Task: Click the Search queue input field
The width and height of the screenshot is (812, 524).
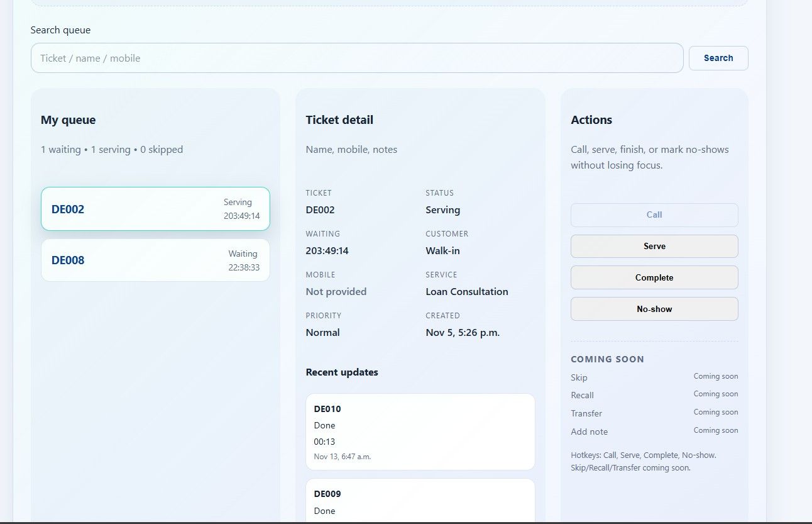Action: [x=357, y=58]
